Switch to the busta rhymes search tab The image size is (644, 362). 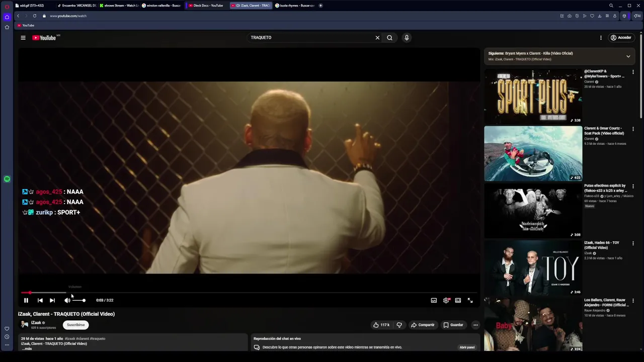click(x=295, y=6)
